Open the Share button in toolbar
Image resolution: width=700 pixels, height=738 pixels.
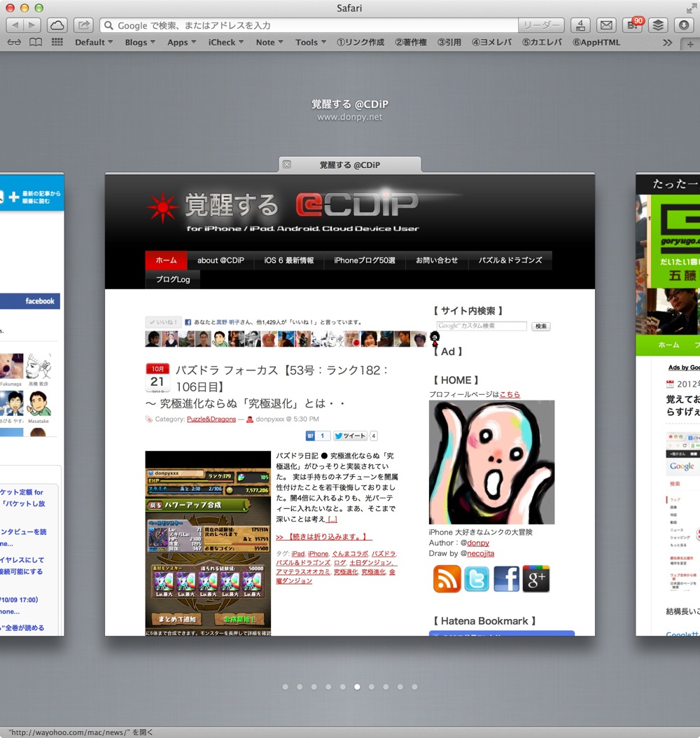click(x=84, y=25)
